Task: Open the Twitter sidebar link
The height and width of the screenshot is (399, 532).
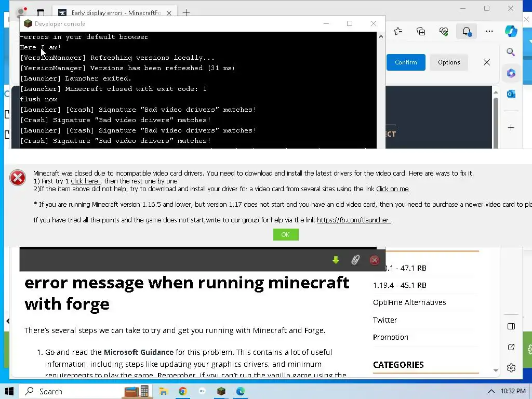Action: pos(385,320)
